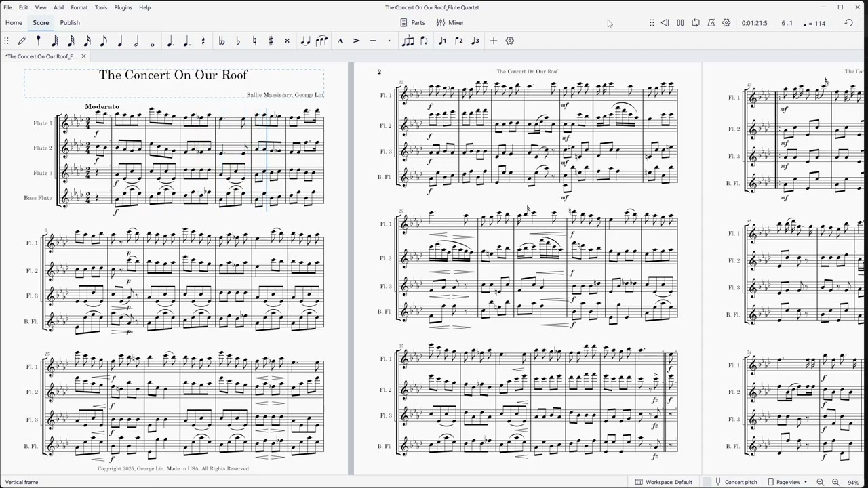The width and height of the screenshot is (868, 488).
Task: Apply the sharp accidental
Action: 271,41
